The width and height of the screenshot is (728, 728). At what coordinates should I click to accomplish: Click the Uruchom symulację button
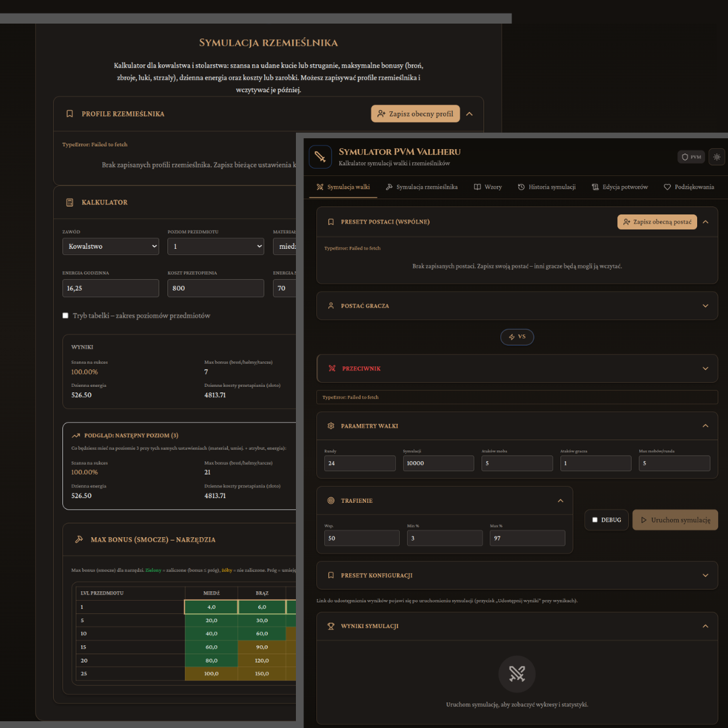(x=675, y=520)
